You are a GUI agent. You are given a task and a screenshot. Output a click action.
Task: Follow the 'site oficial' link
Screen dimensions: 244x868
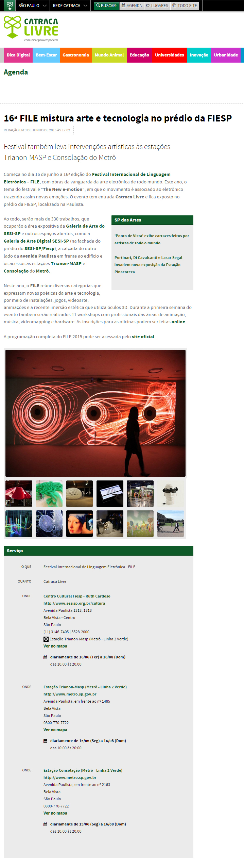pyautogui.click(x=143, y=337)
